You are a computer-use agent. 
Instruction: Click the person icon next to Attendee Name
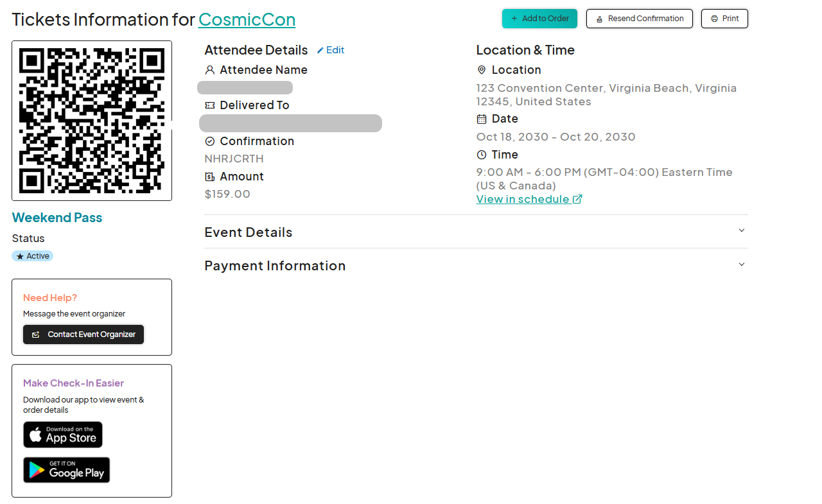(x=209, y=69)
